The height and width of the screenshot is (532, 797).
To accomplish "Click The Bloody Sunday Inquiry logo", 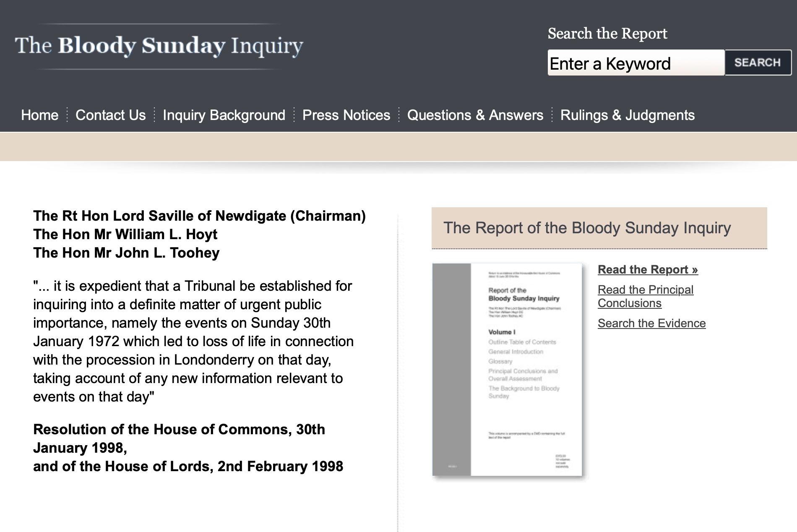I will pyautogui.click(x=159, y=46).
